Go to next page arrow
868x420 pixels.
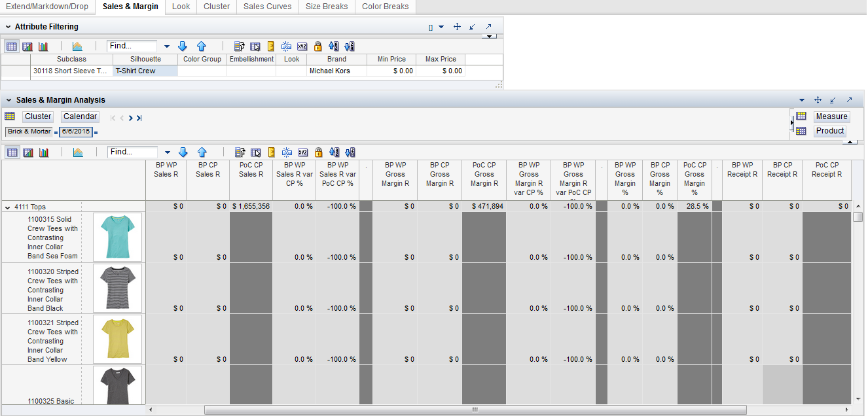[131, 118]
